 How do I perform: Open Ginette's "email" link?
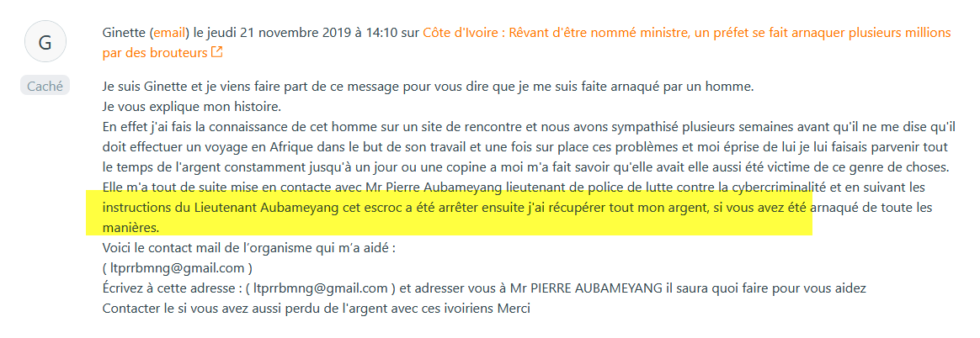point(168,33)
